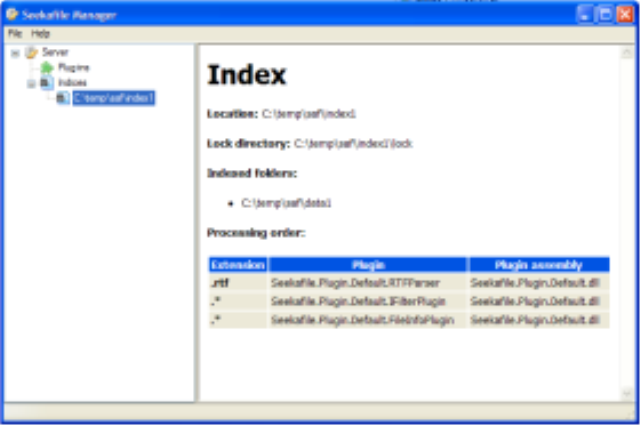Click the index icon beside C:\temp\saf\index1

click(x=62, y=98)
